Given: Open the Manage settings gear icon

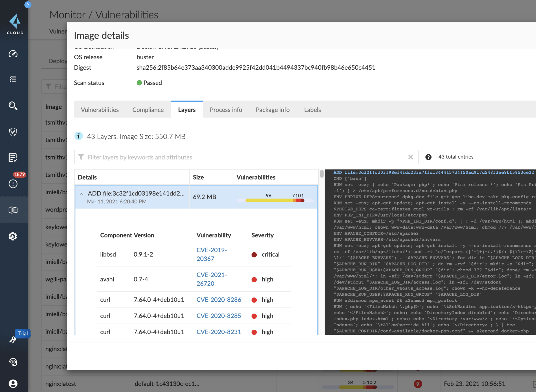Looking at the screenshot, I should (13, 237).
